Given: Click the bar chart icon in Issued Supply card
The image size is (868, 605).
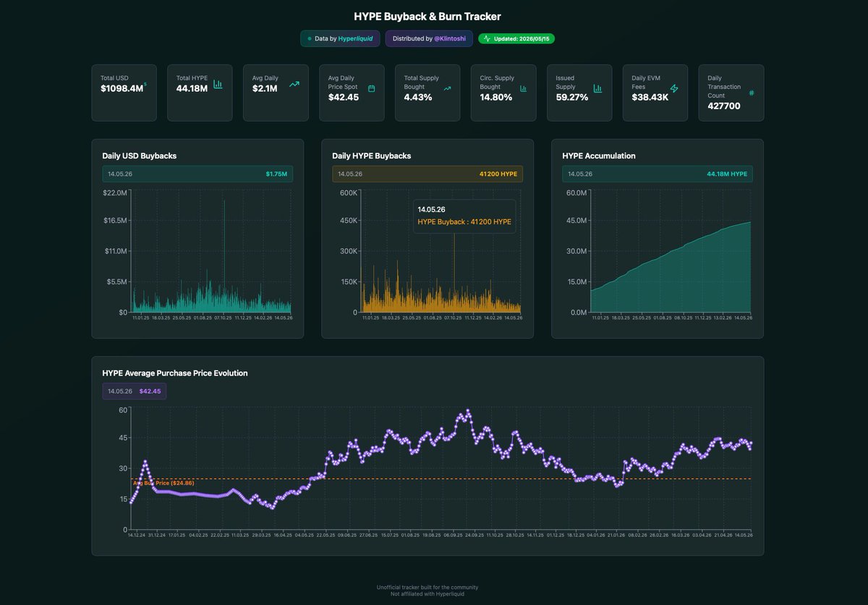Looking at the screenshot, I should [x=597, y=88].
